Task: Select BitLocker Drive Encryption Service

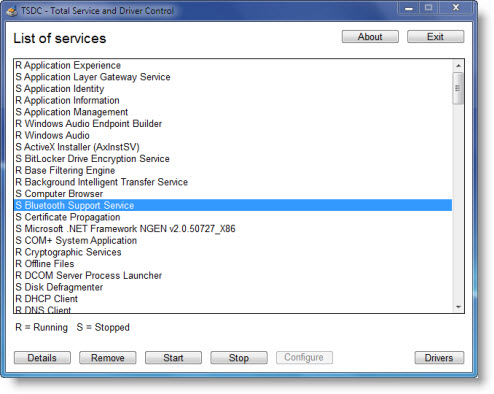Action: point(233,159)
